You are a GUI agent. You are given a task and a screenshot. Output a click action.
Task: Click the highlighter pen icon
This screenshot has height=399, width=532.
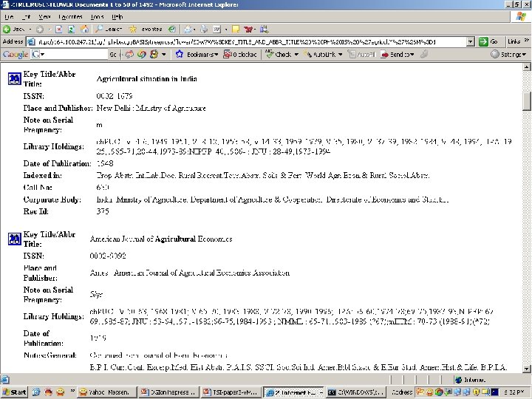pyautogui.click(x=423, y=54)
